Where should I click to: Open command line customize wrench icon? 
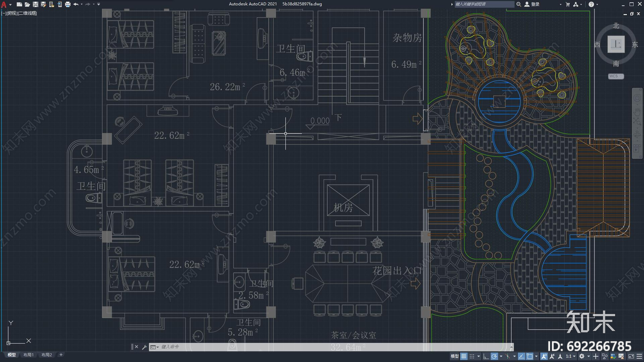click(x=144, y=347)
